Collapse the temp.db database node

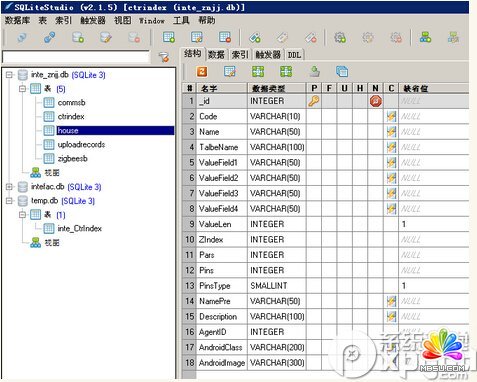(9, 201)
